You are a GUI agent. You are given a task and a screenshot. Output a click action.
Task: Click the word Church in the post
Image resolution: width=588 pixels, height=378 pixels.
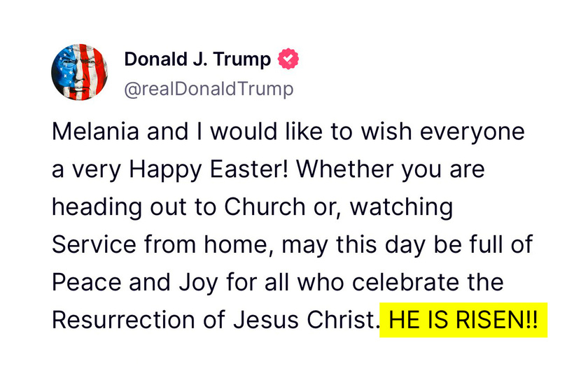pyautogui.click(x=265, y=206)
